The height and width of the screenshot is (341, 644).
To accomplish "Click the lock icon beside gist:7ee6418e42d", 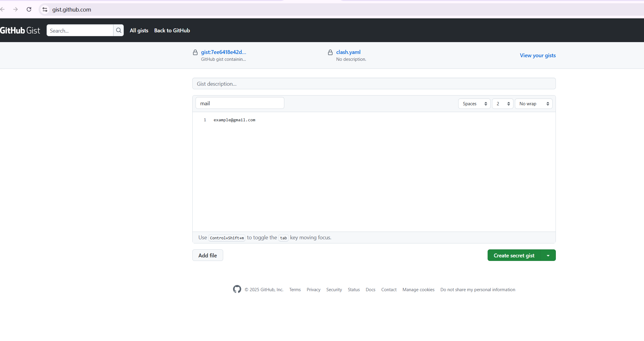I will point(195,52).
